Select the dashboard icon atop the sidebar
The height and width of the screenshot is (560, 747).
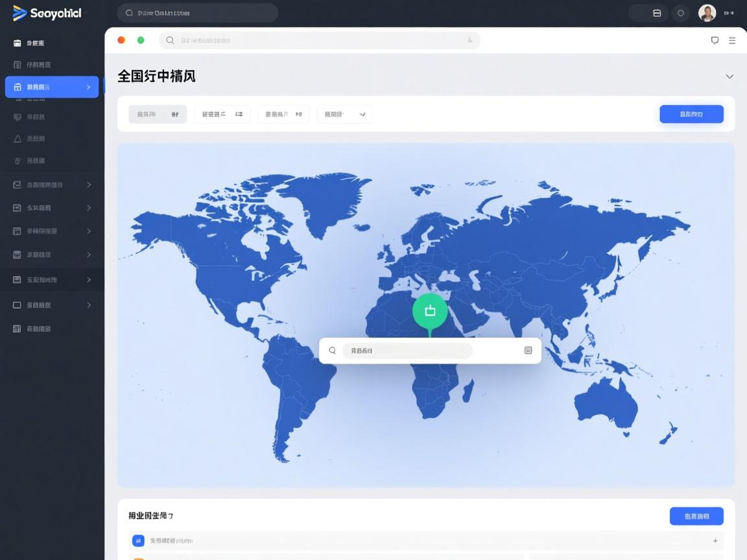pyautogui.click(x=17, y=43)
